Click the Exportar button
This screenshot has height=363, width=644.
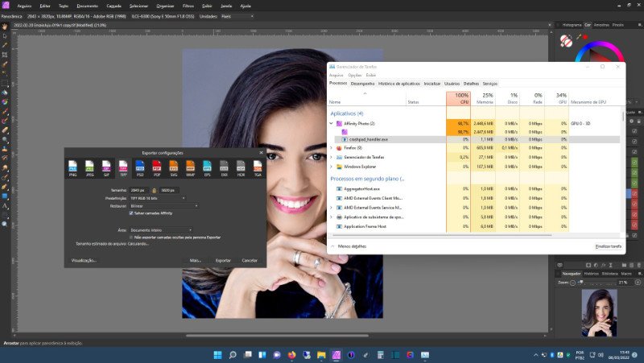point(223,260)
